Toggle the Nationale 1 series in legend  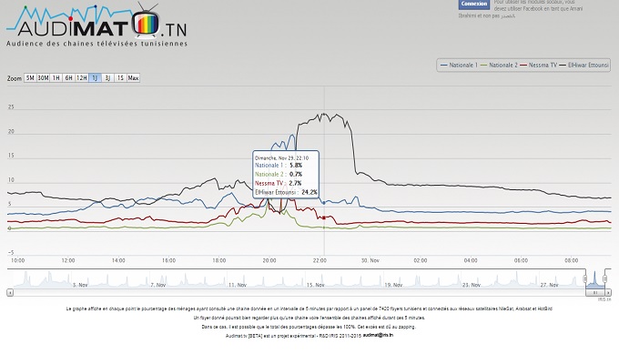click(x=462, y=66)
